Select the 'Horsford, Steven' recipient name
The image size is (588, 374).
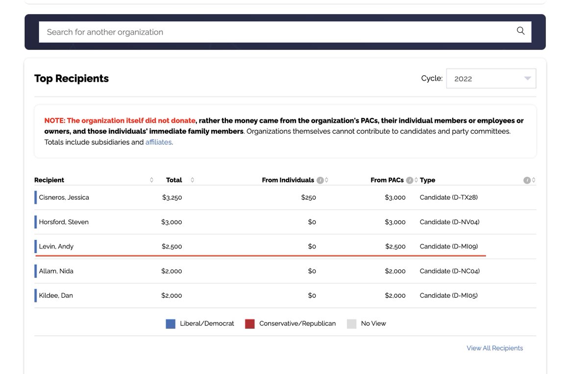[x=64, y=222]
